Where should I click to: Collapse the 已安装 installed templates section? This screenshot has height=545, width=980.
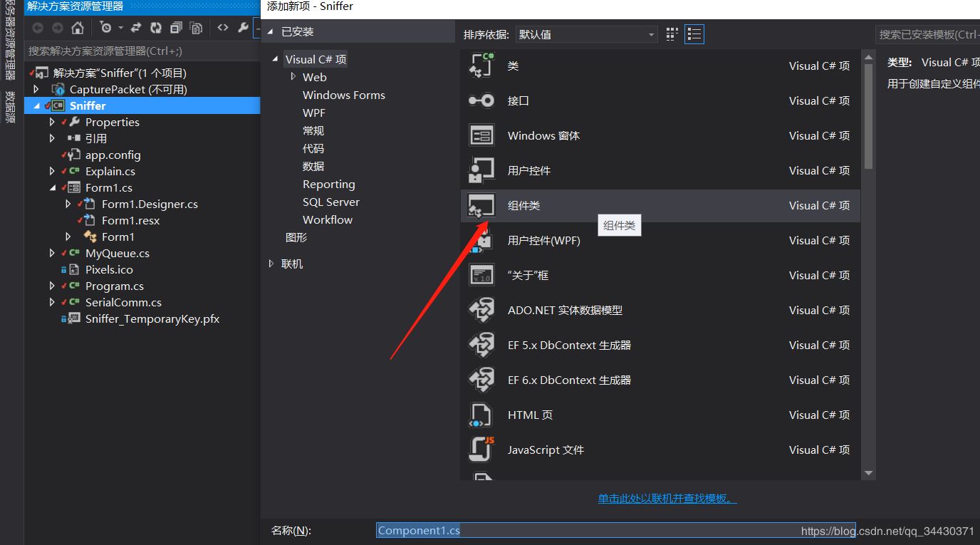pyautogui.click(x=271, y=32)
